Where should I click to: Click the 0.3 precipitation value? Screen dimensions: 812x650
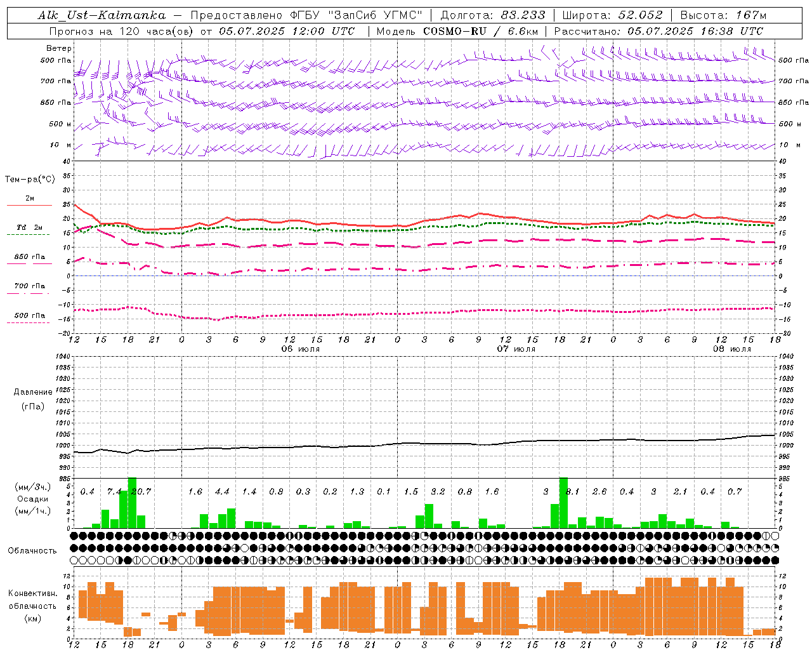pyautogui.click(x=303, y=492)
